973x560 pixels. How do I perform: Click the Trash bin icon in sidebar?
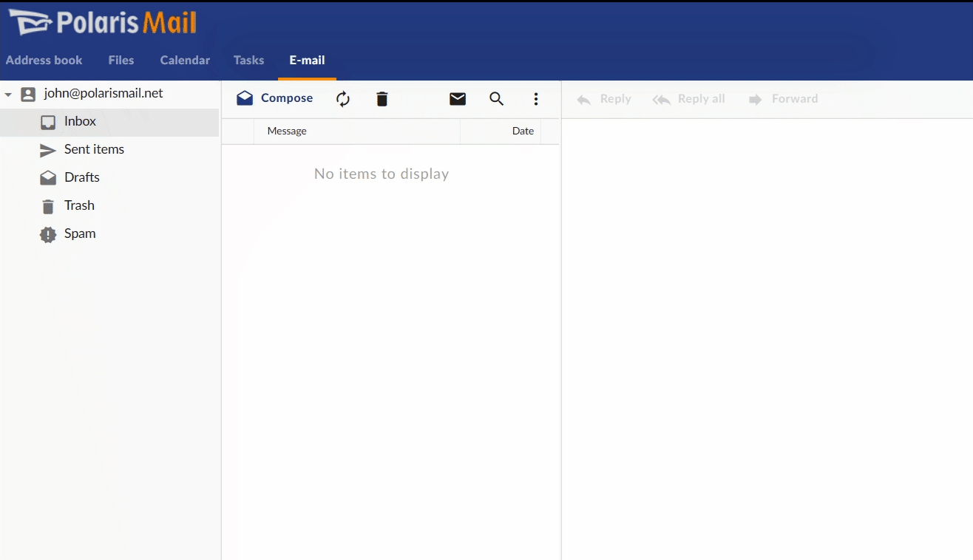point(48,206)
